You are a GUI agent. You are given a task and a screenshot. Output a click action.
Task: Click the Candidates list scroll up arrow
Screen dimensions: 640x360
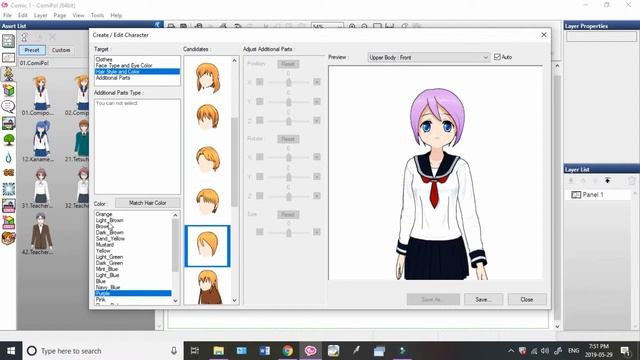point(234,60)
